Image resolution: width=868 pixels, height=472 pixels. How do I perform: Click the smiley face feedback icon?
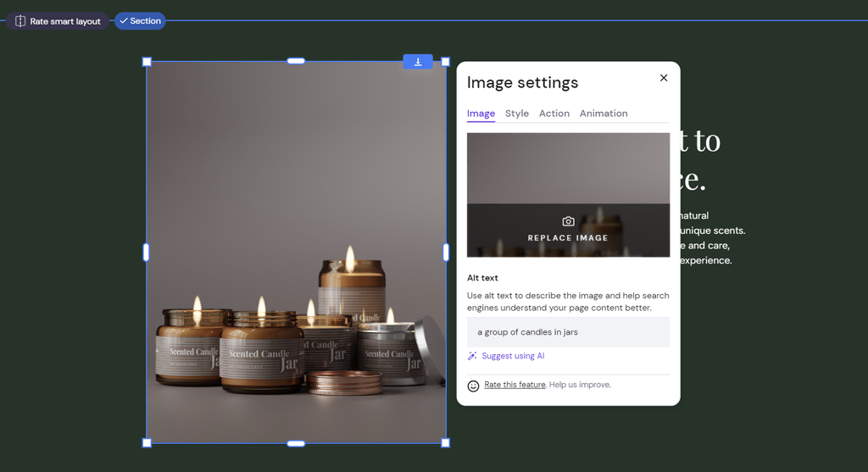coord(474,386)
